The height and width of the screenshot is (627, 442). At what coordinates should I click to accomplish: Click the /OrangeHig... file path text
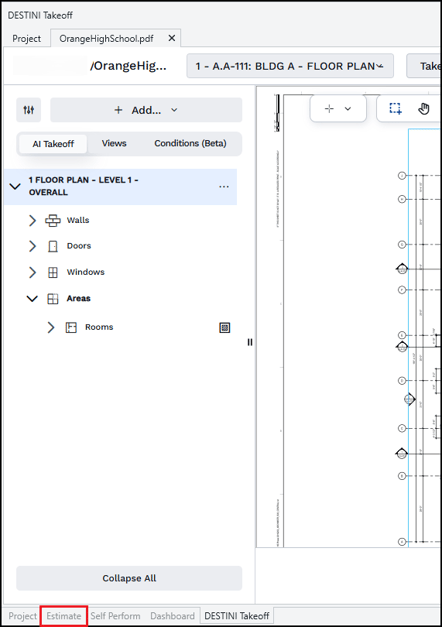point(128,66)
